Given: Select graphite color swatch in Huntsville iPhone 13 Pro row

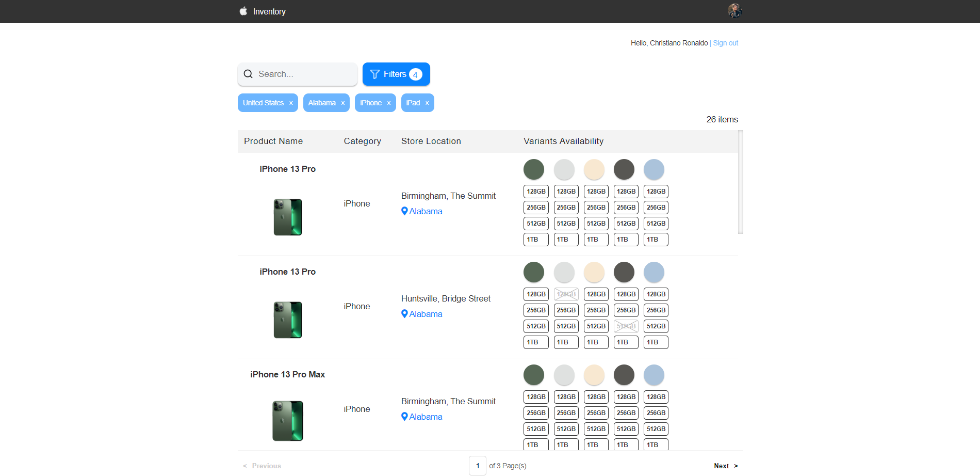Looking at the screenshot, I should pyautogui.click(x=624, y=272).
